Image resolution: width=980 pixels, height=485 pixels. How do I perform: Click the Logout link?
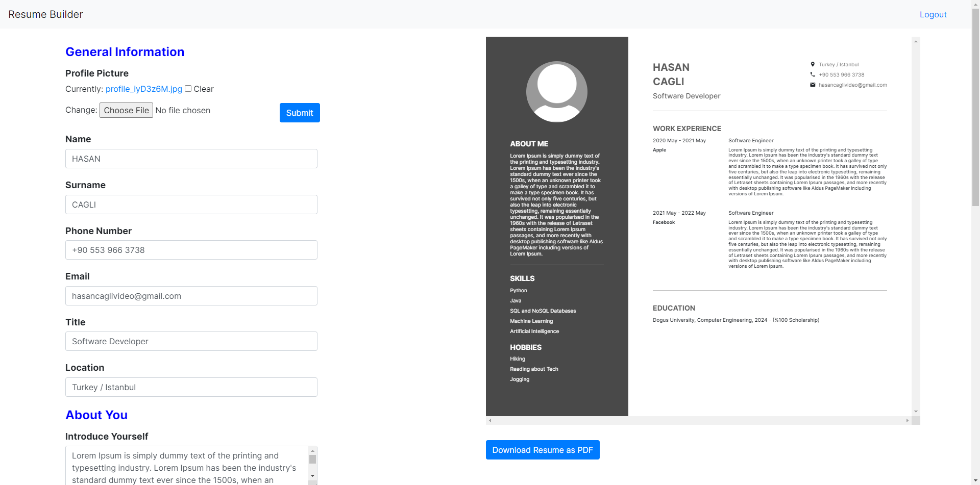point(933,14)
